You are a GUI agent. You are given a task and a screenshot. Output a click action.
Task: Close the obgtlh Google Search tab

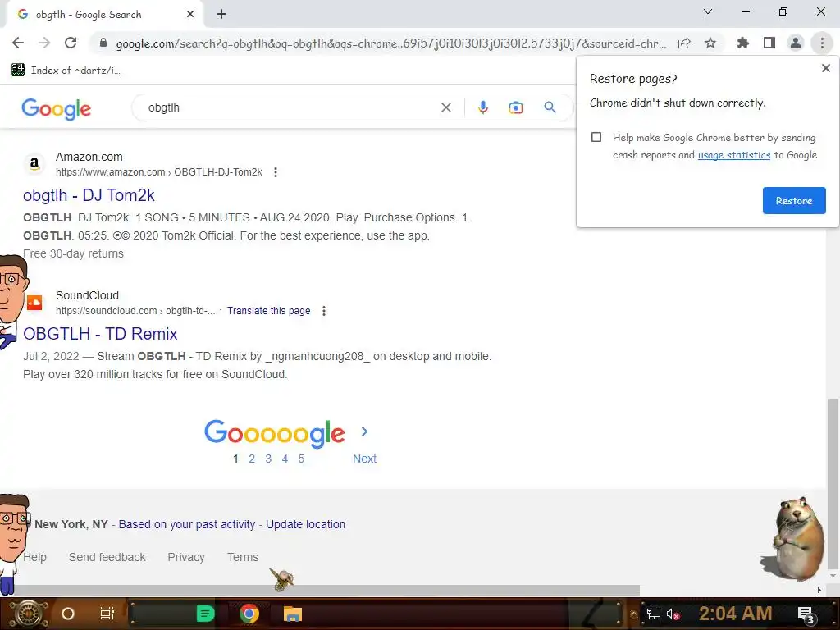tap(190, 15)
